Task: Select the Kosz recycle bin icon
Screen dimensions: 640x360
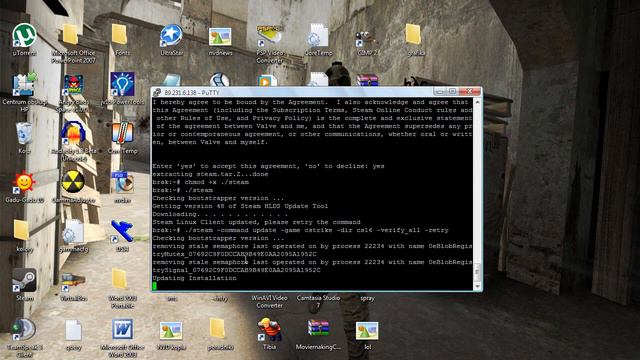Action: (24, 133)
